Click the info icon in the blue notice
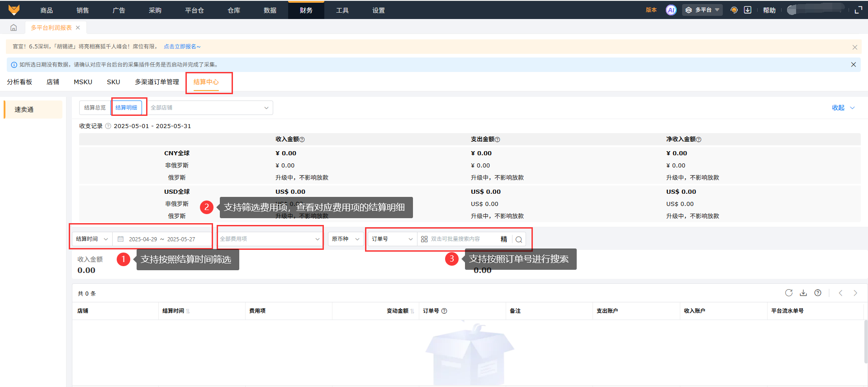Image resolution: width=868 pixels, height=387 pixels. pyautogui.click(x=14, y=65)
